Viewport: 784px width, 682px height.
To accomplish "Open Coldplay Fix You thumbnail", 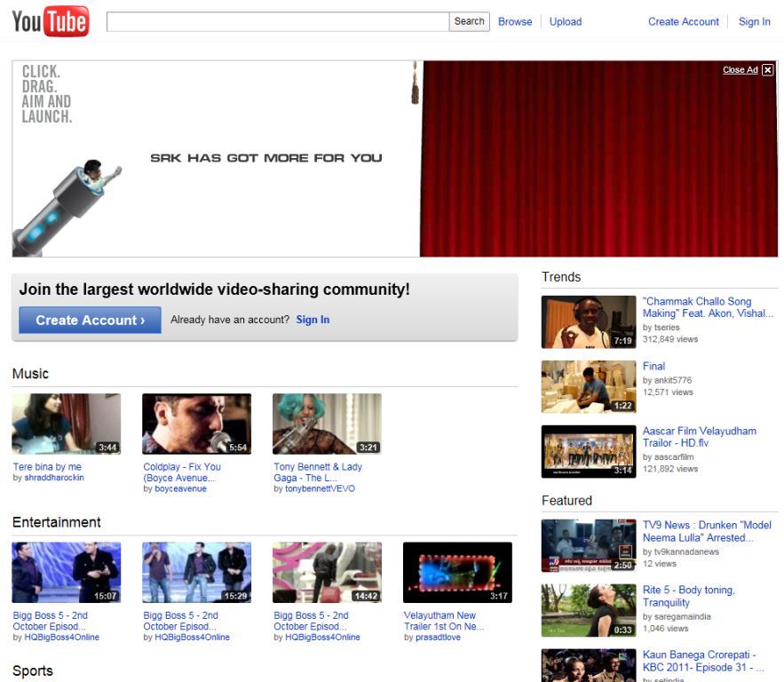I will (196, 424).
